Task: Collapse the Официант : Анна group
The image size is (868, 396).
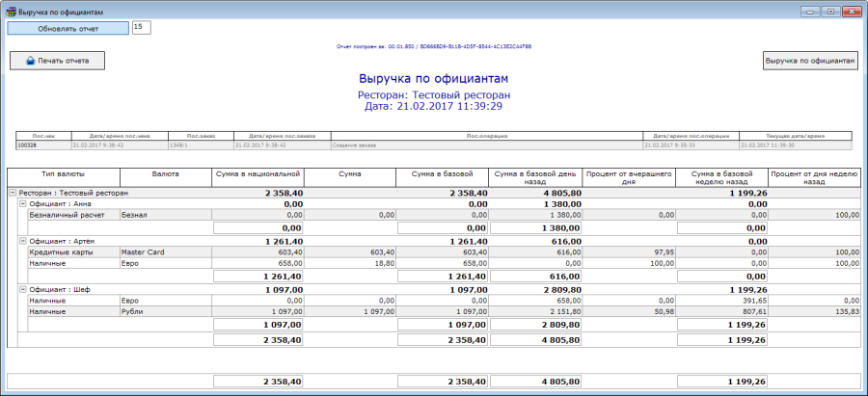Action: pos(22,205)
